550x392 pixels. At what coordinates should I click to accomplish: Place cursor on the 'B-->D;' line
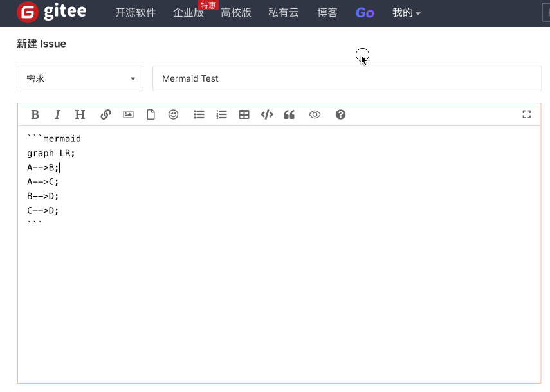pyautogui.click(x=43, y=196)
